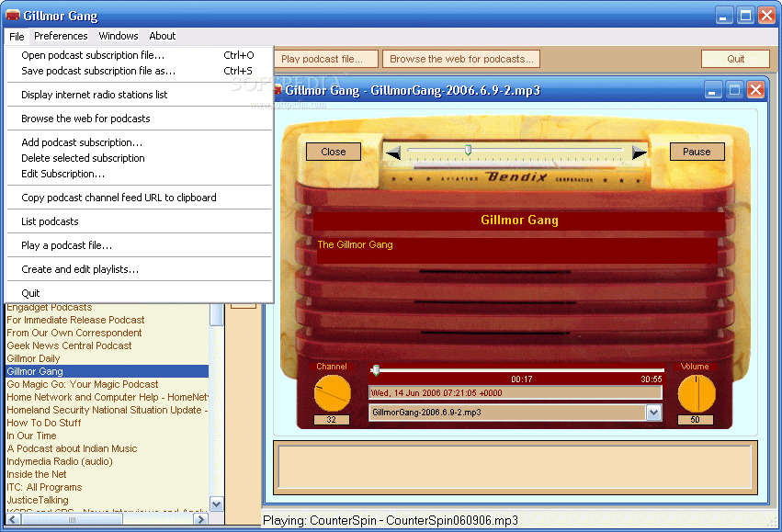
Task: Click the Quit button in toolbar
Action: point(736,59)
